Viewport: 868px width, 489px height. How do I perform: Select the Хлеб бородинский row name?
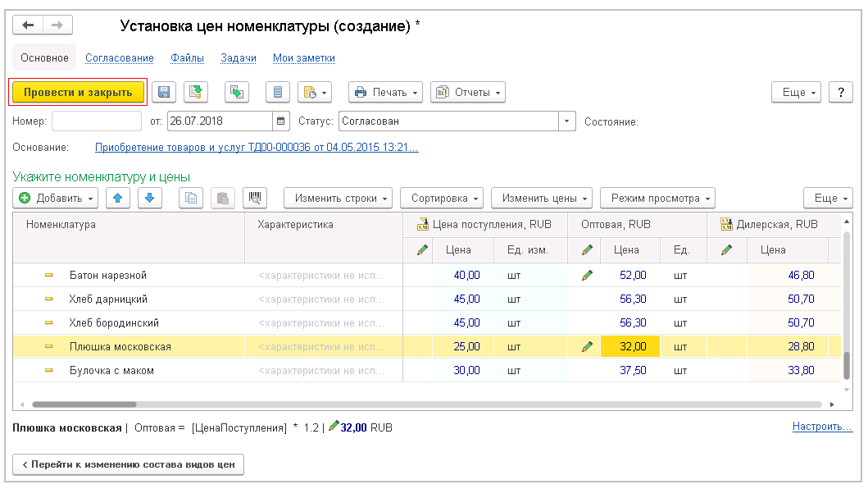[114, 322]
